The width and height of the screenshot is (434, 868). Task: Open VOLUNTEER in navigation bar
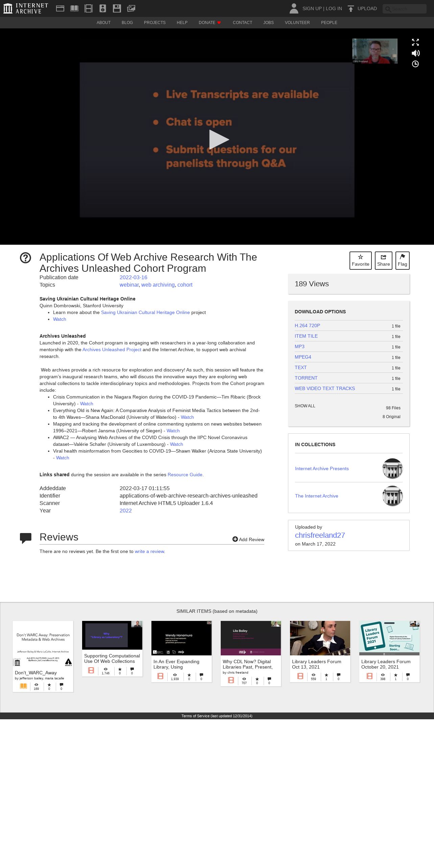(297, 23)
